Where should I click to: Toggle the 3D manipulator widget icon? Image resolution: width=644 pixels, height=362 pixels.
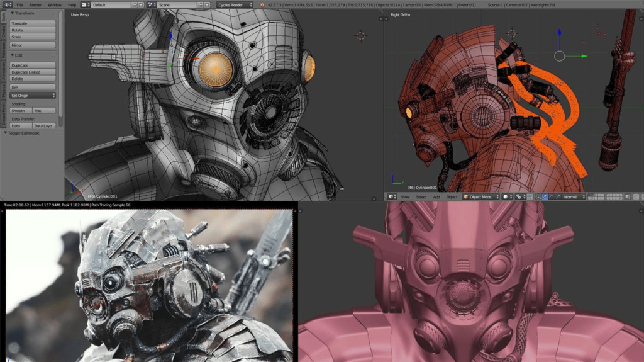[536, 196]
